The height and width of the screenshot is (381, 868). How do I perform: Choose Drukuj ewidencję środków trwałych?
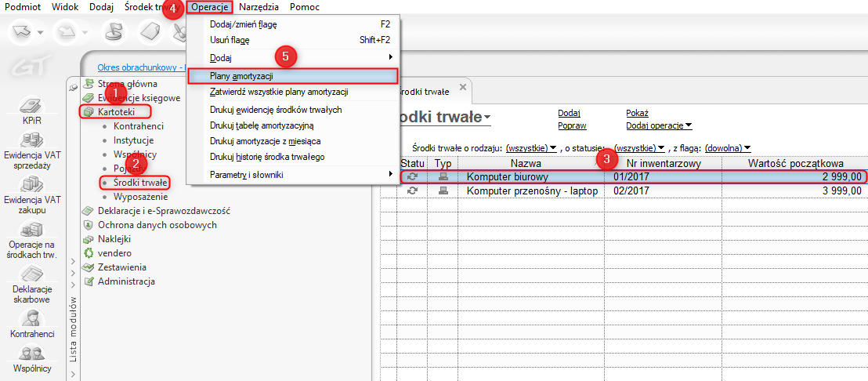click(294, 110)
